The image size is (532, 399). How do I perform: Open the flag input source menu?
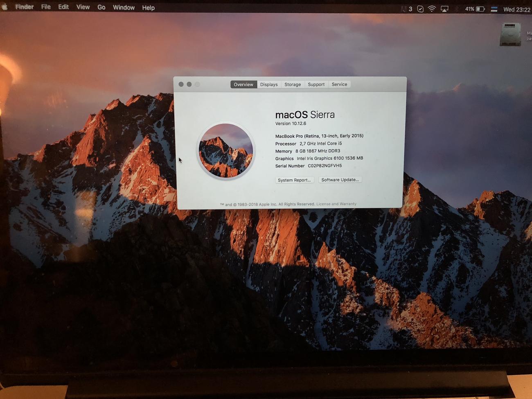(494, 9)
